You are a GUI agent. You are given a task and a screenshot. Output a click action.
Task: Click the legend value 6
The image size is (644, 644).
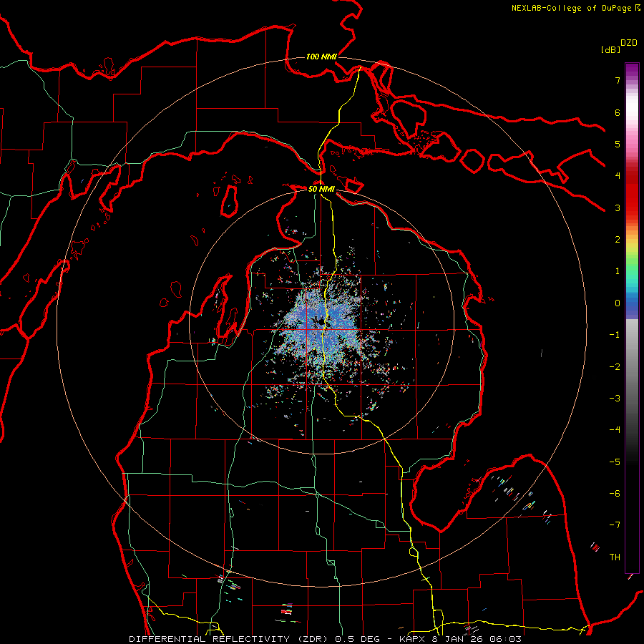pos(618,112)
